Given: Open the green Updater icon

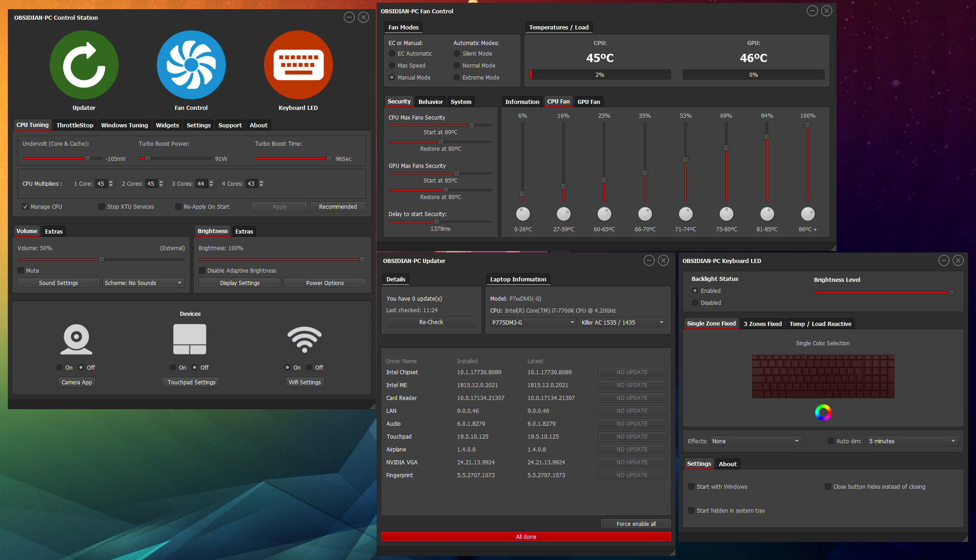Looking at the screenshot, I should (84, 65).
